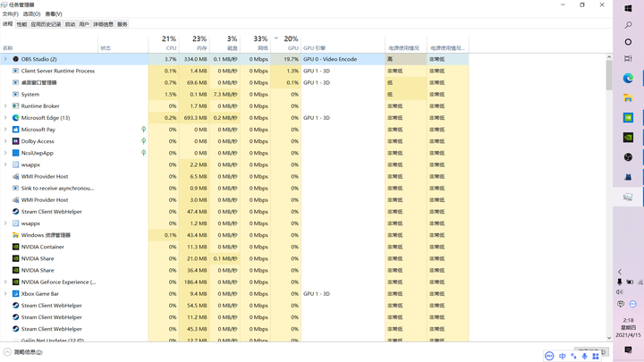Expand the Microsoft Pay process
This screenshot has height=362, width=644.
5,130
